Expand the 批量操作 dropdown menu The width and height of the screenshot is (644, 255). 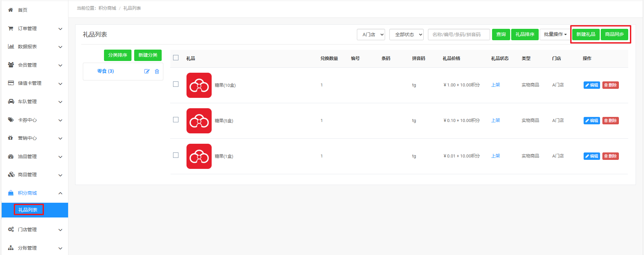[555, 35]
